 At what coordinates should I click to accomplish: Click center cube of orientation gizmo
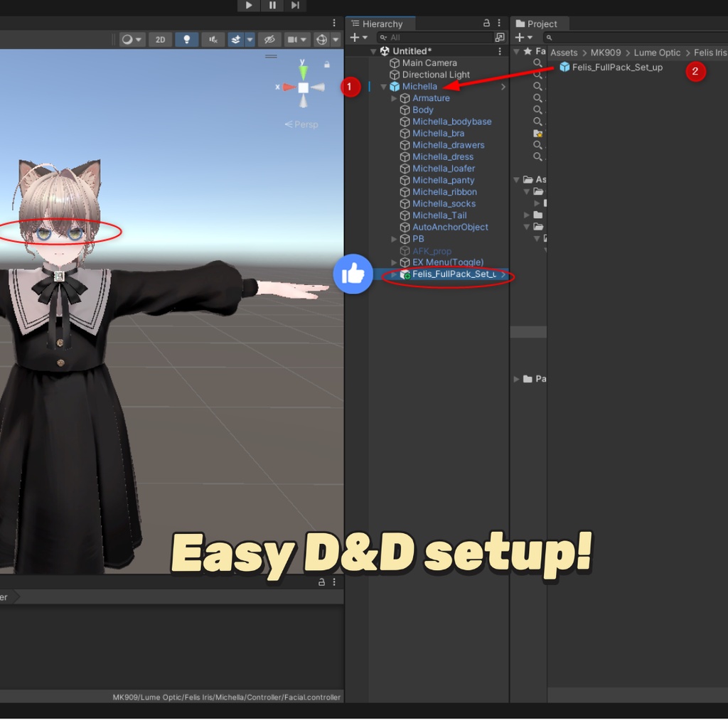point(303,87)
